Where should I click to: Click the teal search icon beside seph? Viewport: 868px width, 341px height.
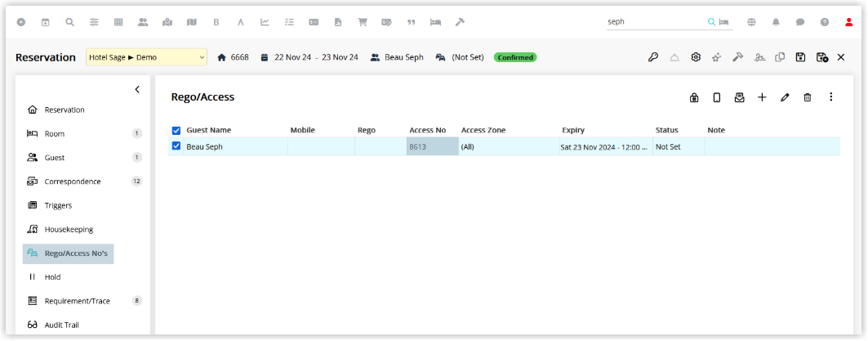click(x=711, y=22)
